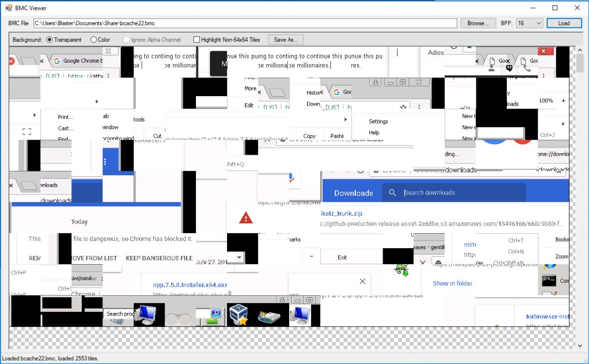This screenshot has height=364, width=589.
Task: Click the magnifier search icon in the search box
Action: (x=216, y=312)
